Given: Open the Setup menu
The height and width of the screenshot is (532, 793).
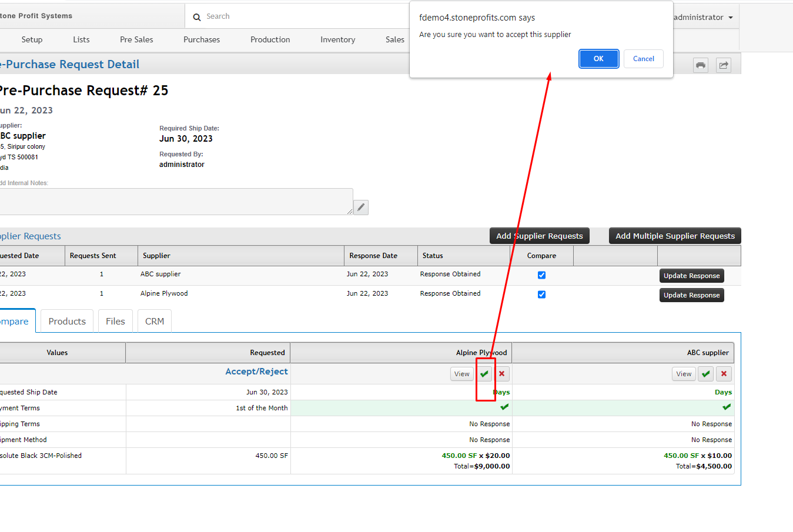Looking at the screenshot, I should (x=32, y=39).
